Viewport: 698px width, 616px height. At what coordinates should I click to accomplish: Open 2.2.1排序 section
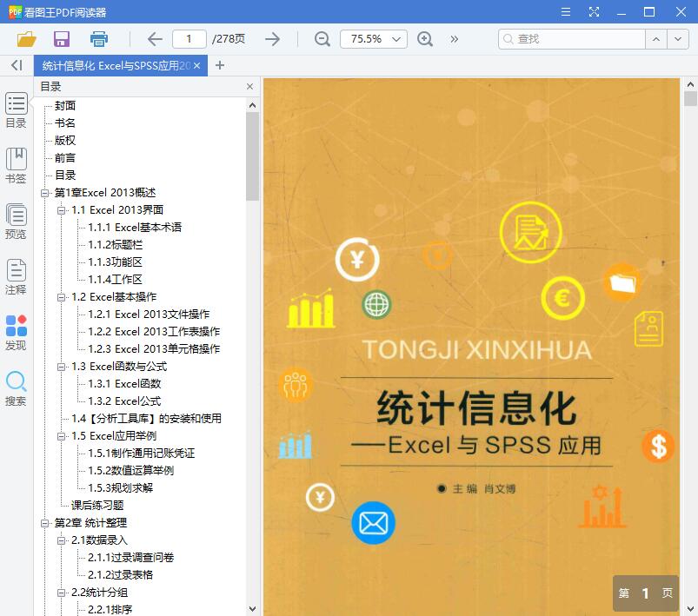coord(110,609)
